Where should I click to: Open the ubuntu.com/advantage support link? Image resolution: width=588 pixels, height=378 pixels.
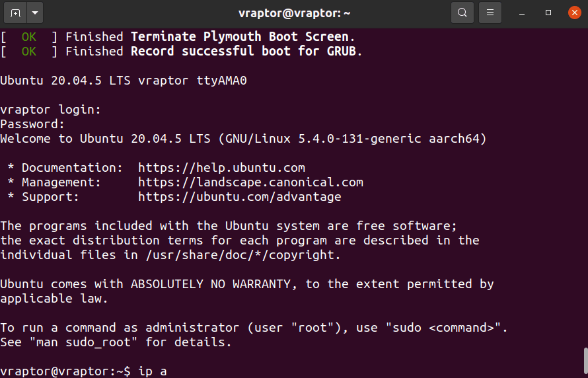[240, 197]
